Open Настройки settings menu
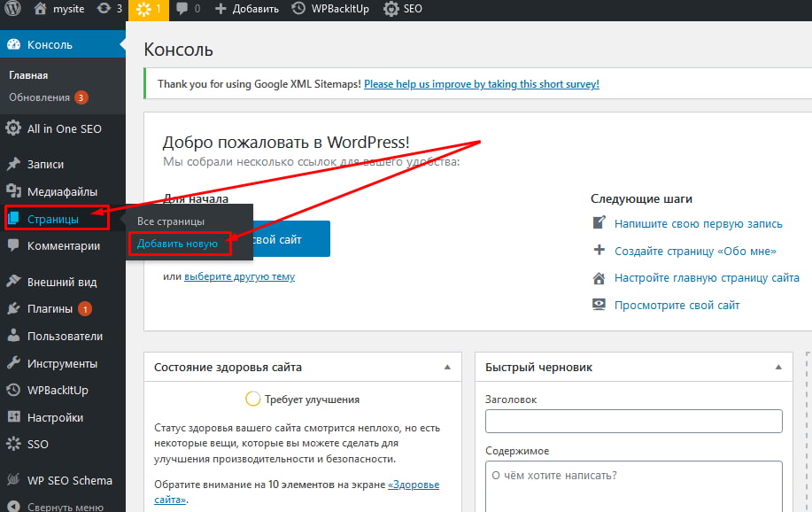 point(55,417)
